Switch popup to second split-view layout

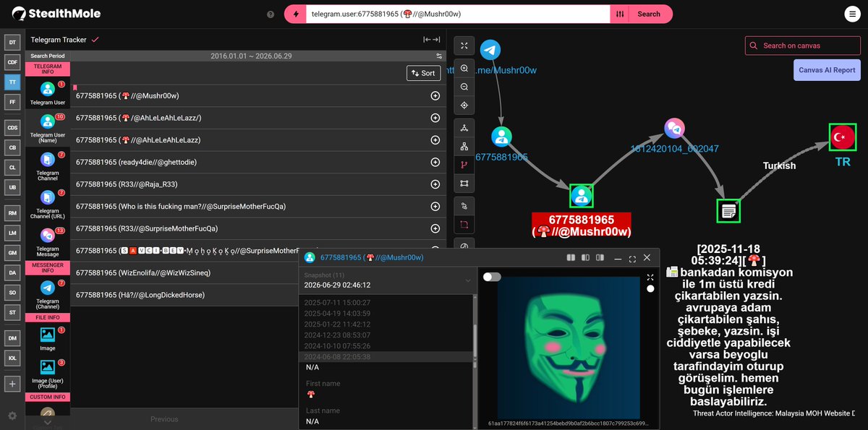coord(584,257)
